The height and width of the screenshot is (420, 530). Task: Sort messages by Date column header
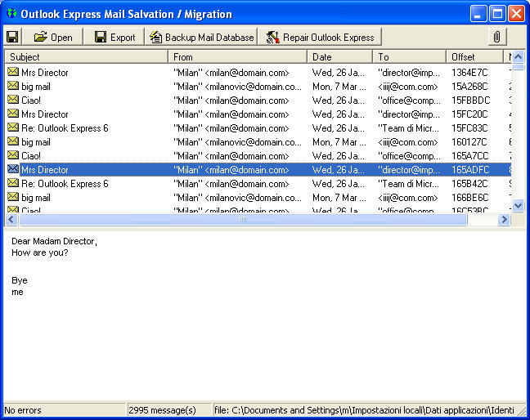[339, 56]
